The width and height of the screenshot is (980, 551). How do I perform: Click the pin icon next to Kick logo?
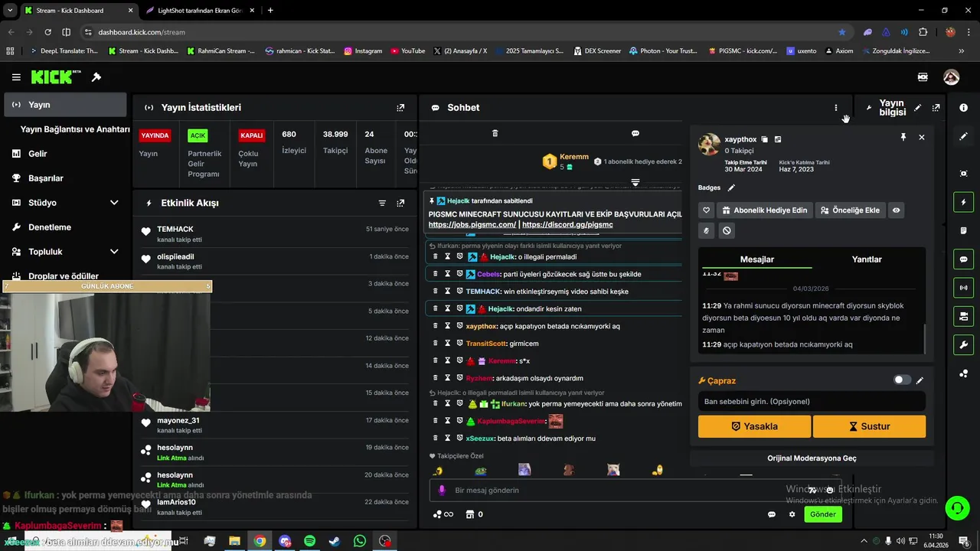coord(96,77)
